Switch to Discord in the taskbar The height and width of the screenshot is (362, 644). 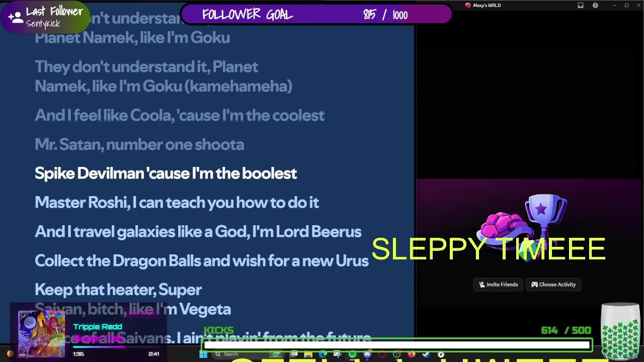367,354
